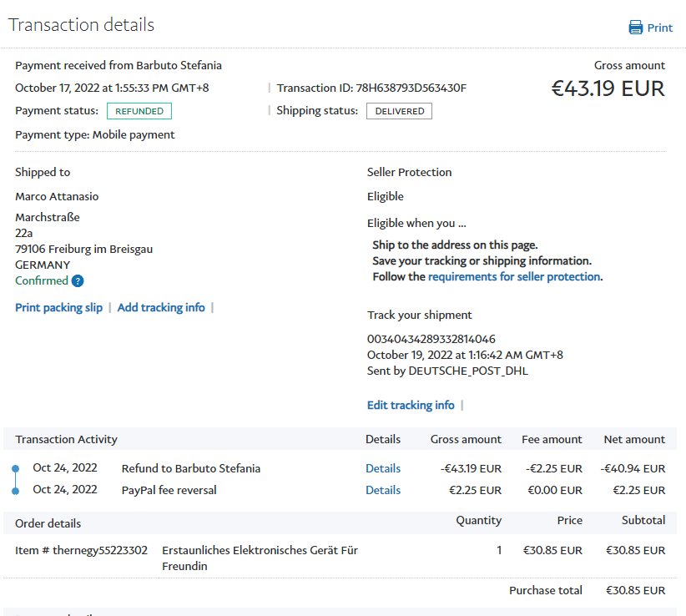Screen dimensions: 686x616
Task: Click the tracking number 00340434289332814046
Action: point(431,339)
